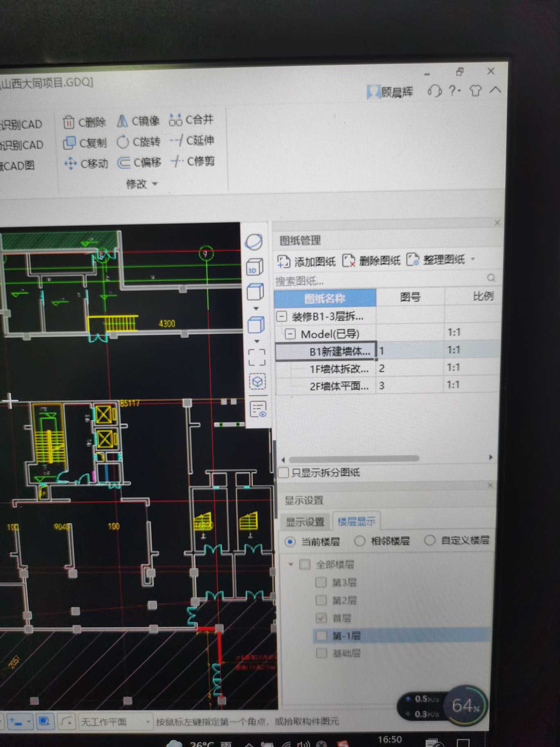Open the 整理图纸 dropdown arrow
This screenshot has width=560, height=747.
[473, 259]
